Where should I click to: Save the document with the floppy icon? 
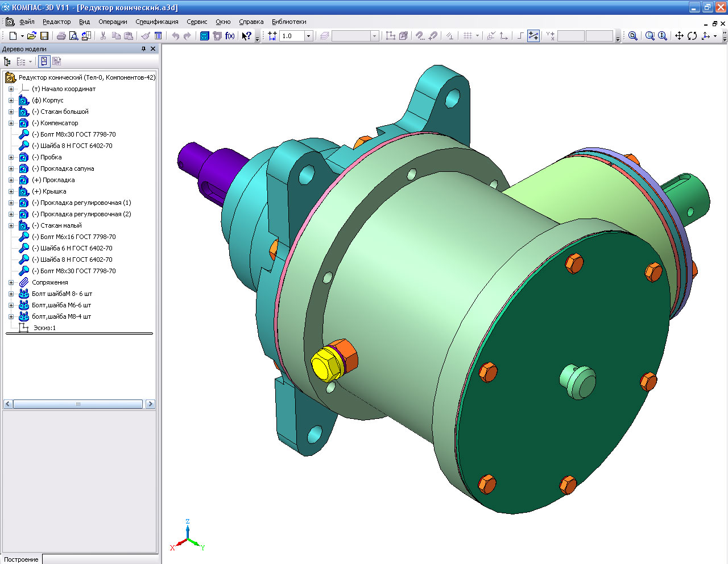point(44,36)
